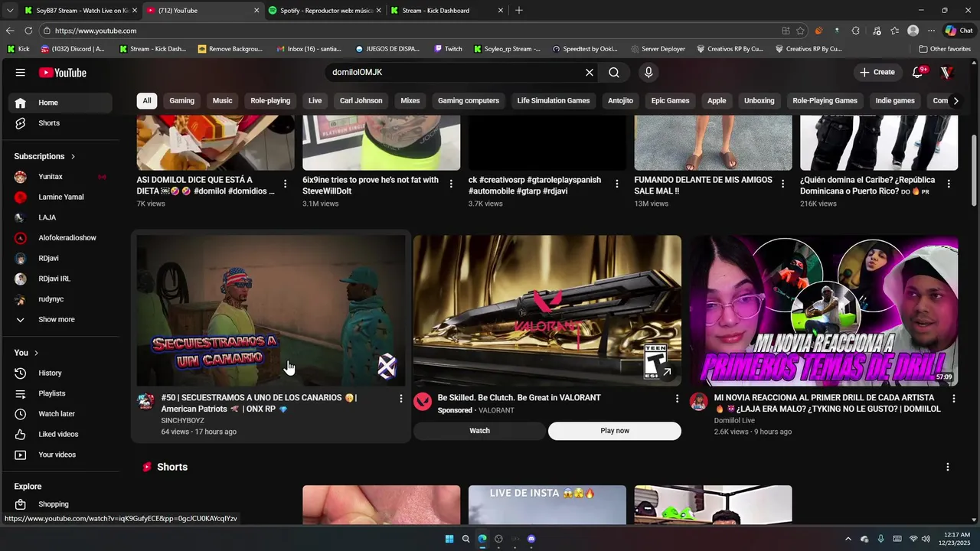Open more options for MI NOVIA REACCIONA video
The height and width of the screenshot is (551, 980).
pyautogui.click(x=953, y=399)
